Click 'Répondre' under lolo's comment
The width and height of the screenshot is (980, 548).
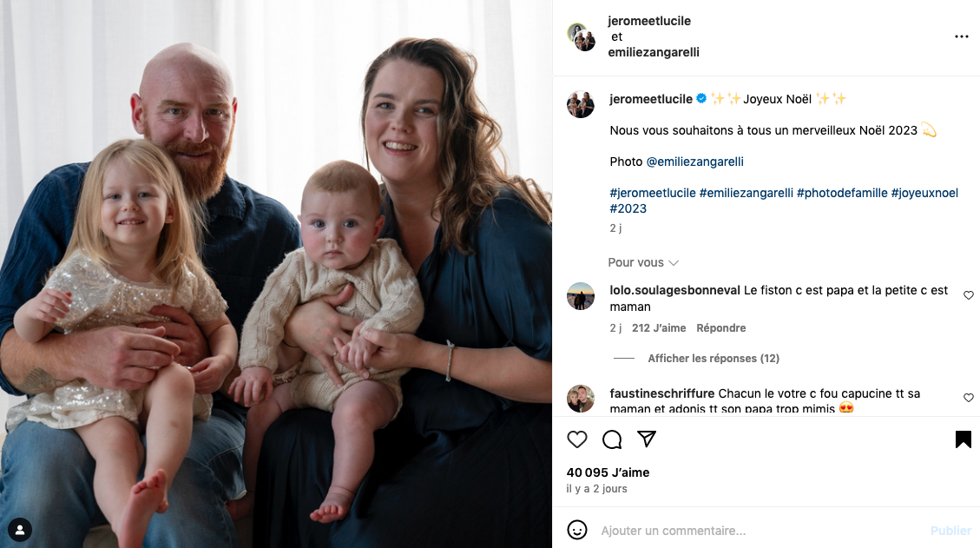tap(720, 327)
